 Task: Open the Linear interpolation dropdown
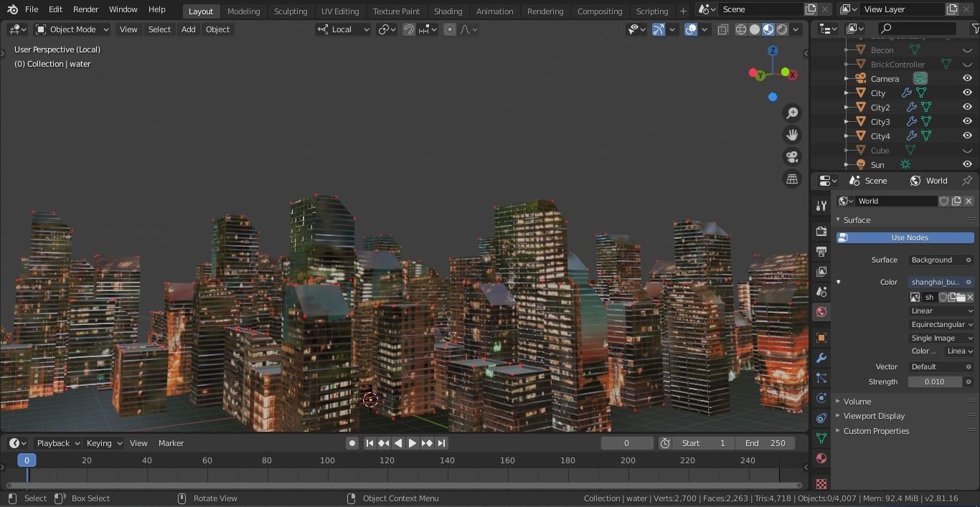point(941,311)
